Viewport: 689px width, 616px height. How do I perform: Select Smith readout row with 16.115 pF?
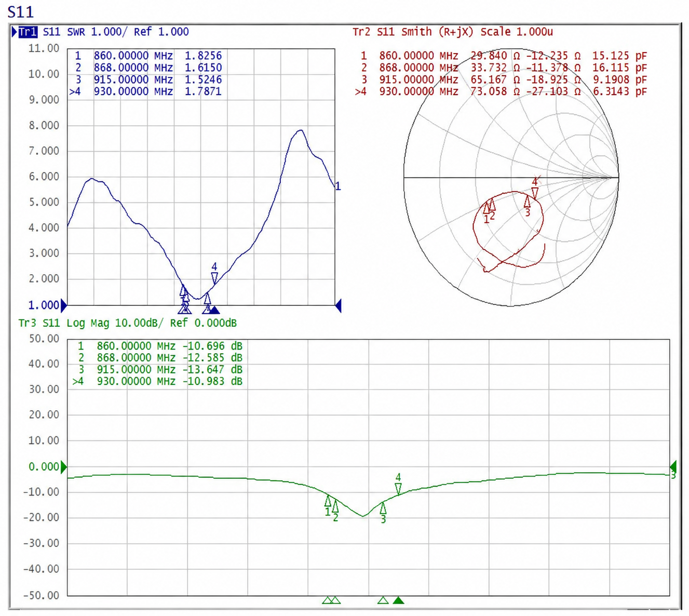pyautogui.click(x=504, y=68)
